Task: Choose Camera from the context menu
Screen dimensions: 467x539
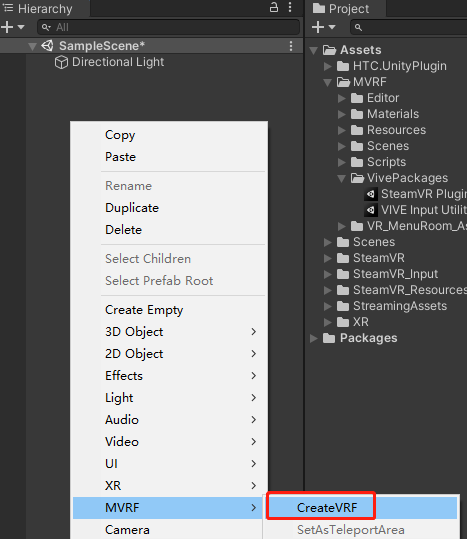Action: 168,529
